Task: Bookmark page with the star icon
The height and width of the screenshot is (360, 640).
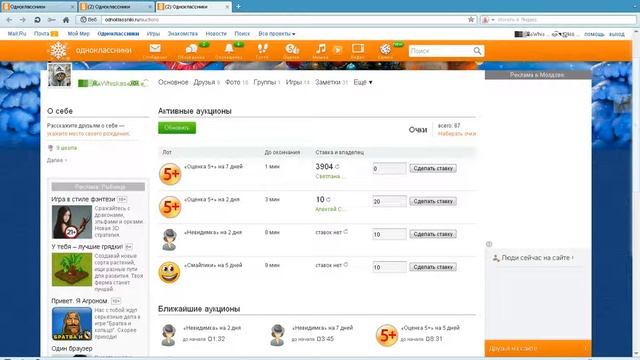Action: (x=471, y=19)
